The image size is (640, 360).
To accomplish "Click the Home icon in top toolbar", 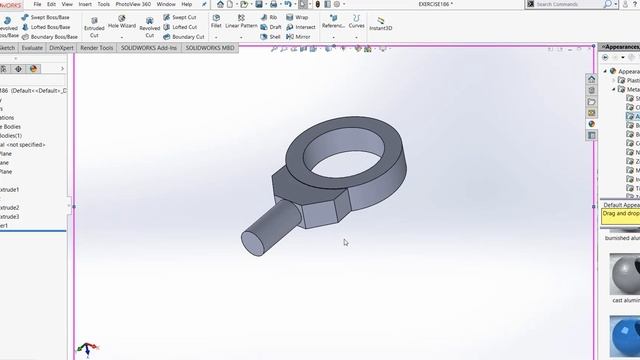I will point(220,4).
